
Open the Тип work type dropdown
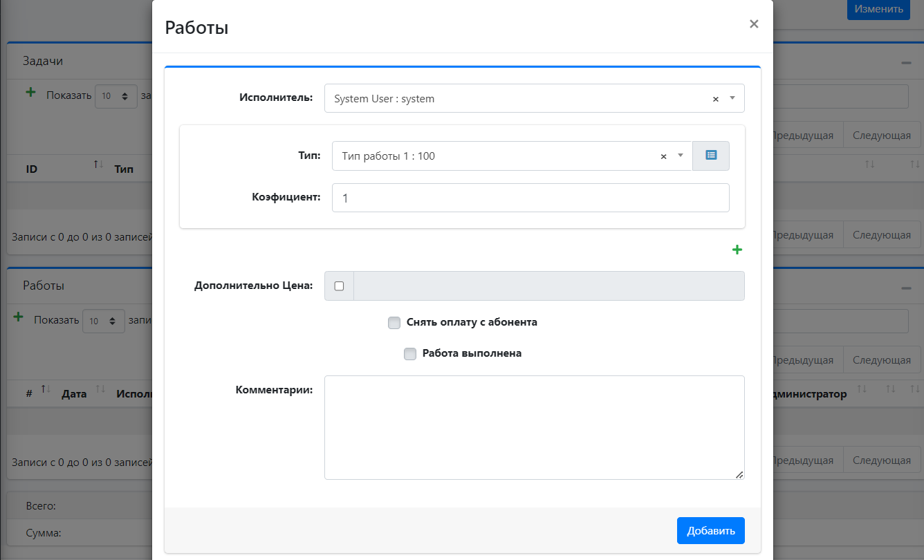point(498,156)
